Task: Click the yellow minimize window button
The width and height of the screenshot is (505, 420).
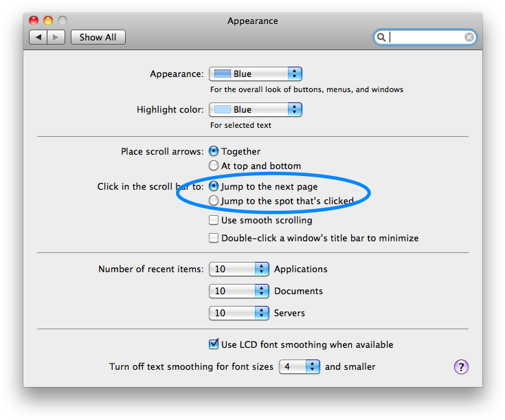Action: click(48, 21)
